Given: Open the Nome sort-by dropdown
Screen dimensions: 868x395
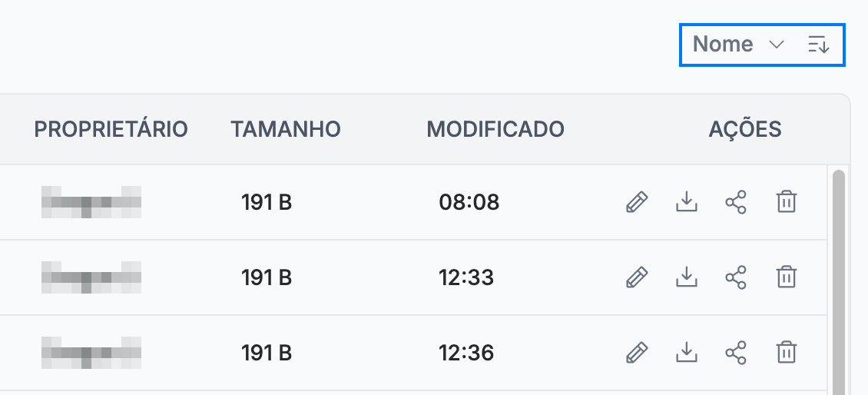Looking at the screenshot, I should pyautogui.click(x=738, y=45).
